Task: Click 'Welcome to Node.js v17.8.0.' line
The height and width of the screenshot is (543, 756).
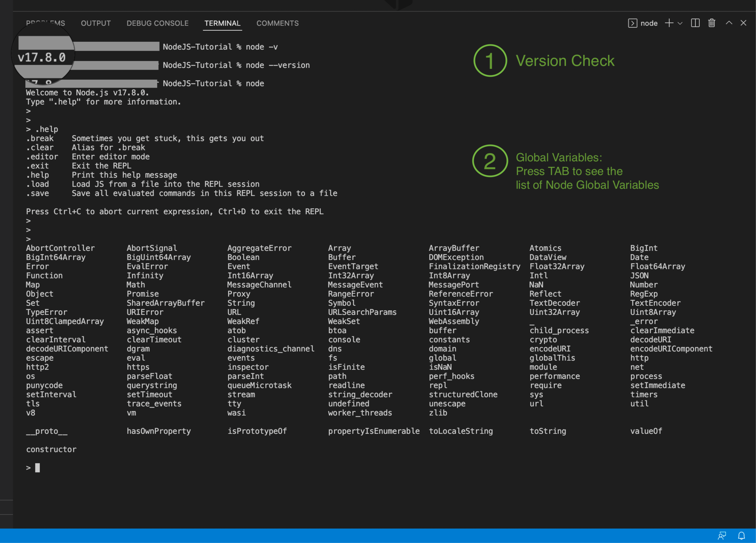Action: tap(87, 92)
